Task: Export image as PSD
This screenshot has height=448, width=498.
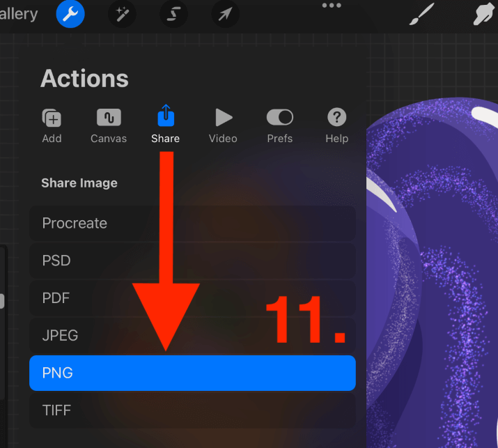Action: pos(192,261)
